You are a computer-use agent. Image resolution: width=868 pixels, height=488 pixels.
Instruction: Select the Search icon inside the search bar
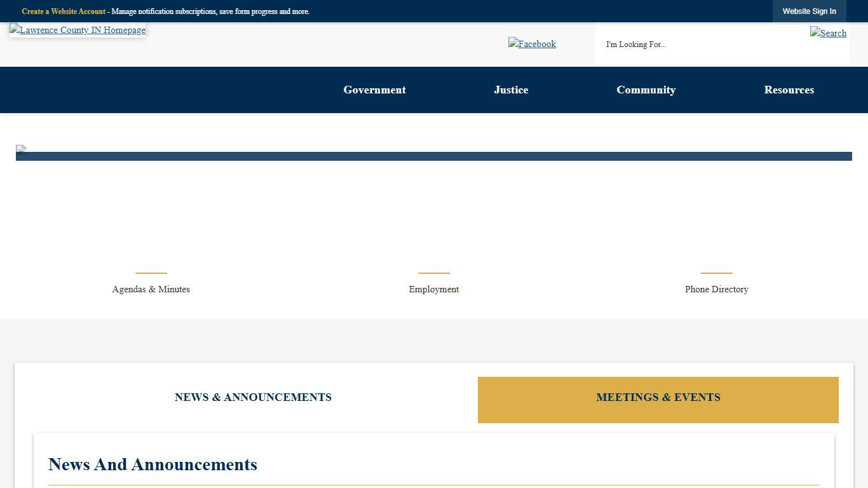[828, 33]
